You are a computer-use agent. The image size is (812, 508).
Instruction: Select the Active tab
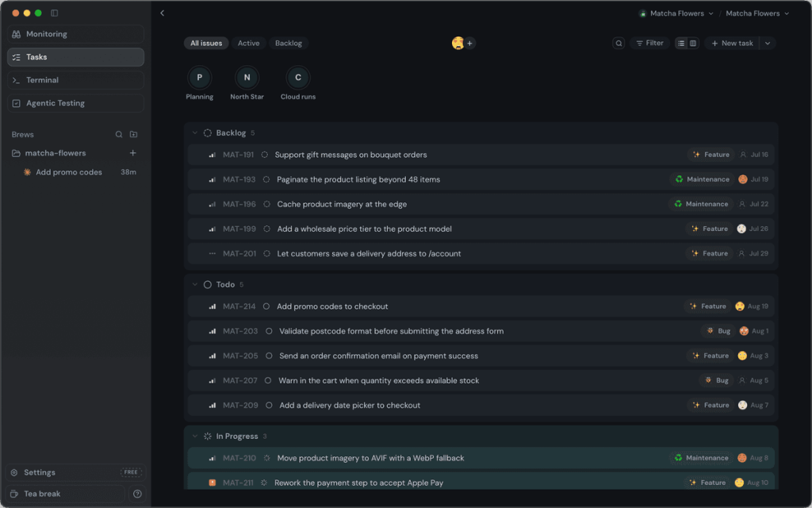click(x=248, y=43)
